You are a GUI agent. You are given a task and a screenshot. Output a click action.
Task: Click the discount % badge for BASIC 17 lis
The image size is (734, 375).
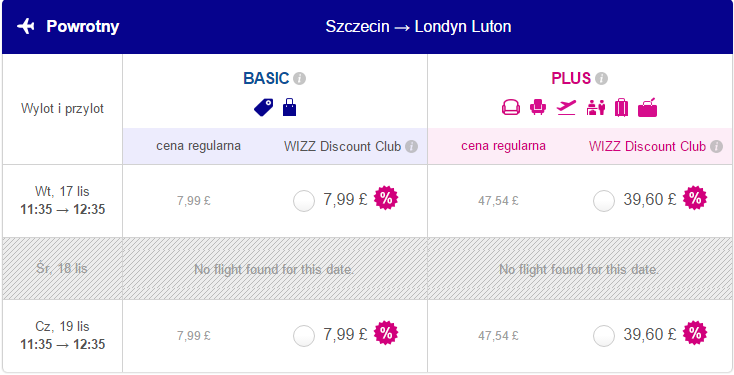386,199
